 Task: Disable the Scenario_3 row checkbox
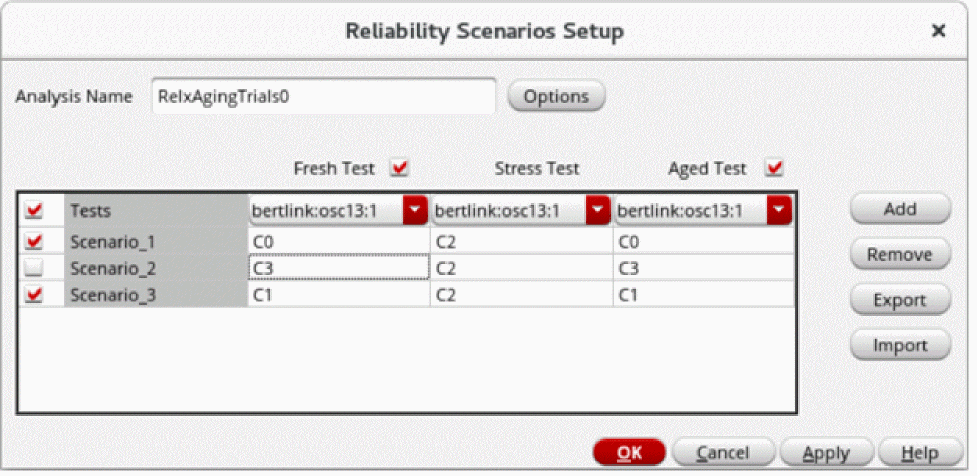pyautogui.click(x=35, y=295)
